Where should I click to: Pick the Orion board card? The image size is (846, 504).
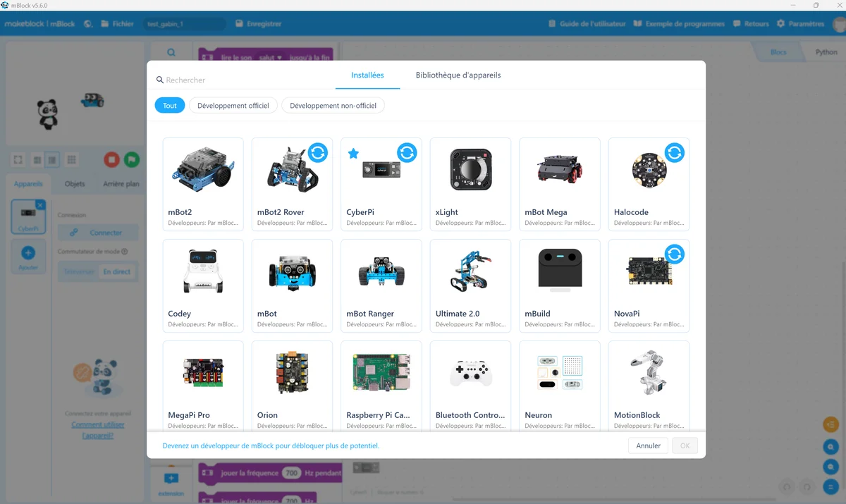pyautogui.click(x=292, y=386)
